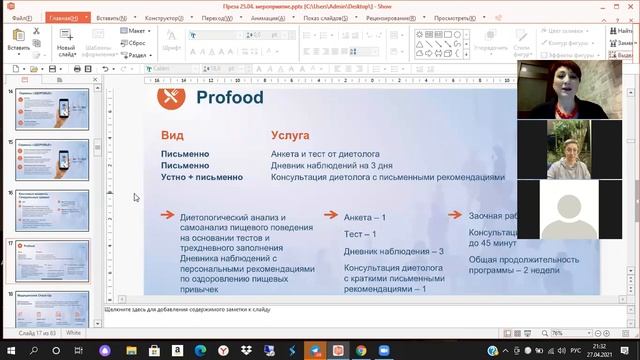The image size is (640, 360).
Task: Switch to slide sorter view in status bar
Action: 517,333
